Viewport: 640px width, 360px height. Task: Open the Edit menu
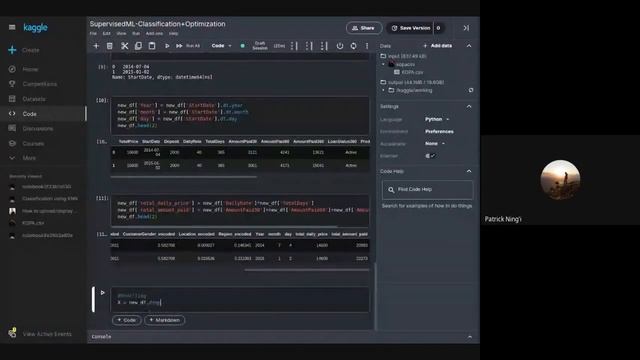coord(107,33)
